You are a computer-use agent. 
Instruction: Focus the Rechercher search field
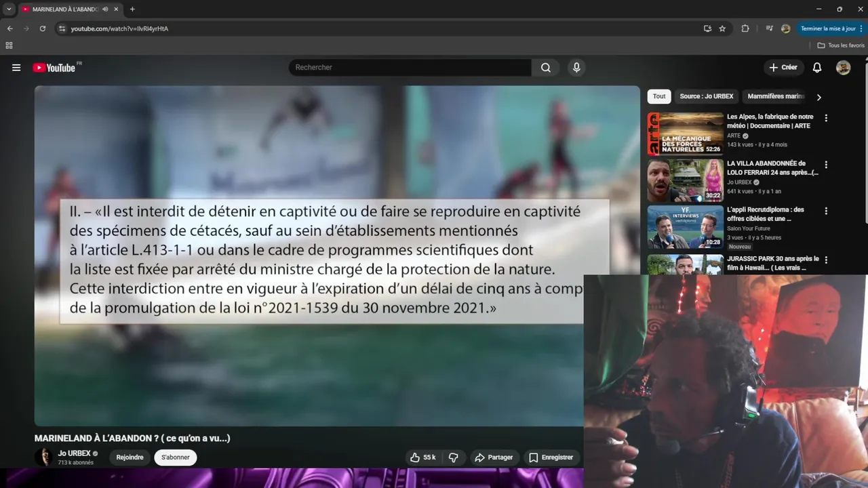(410, 68)
